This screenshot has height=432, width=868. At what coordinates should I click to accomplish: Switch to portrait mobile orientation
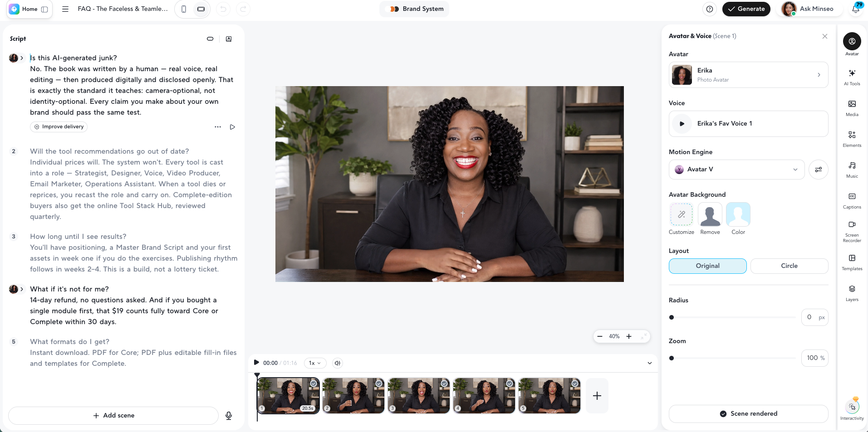[x=184, y=9]
